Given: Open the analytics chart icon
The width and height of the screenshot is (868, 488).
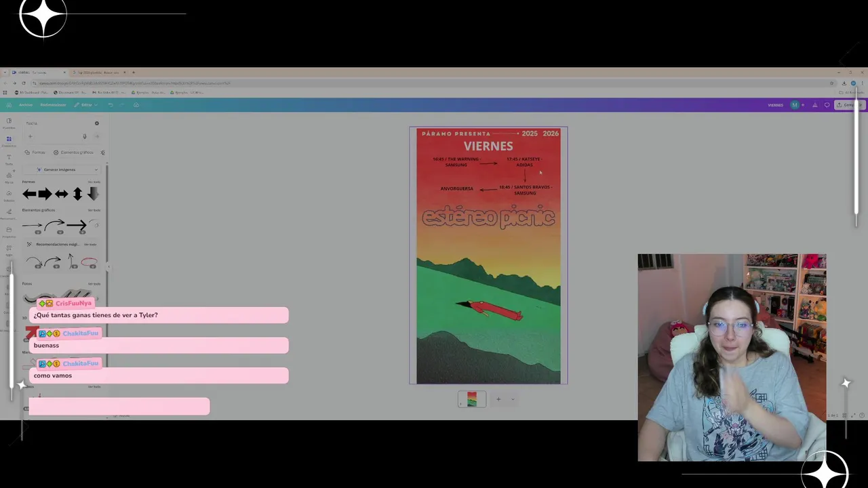Looking at the screenshot, I should (815, 105).
